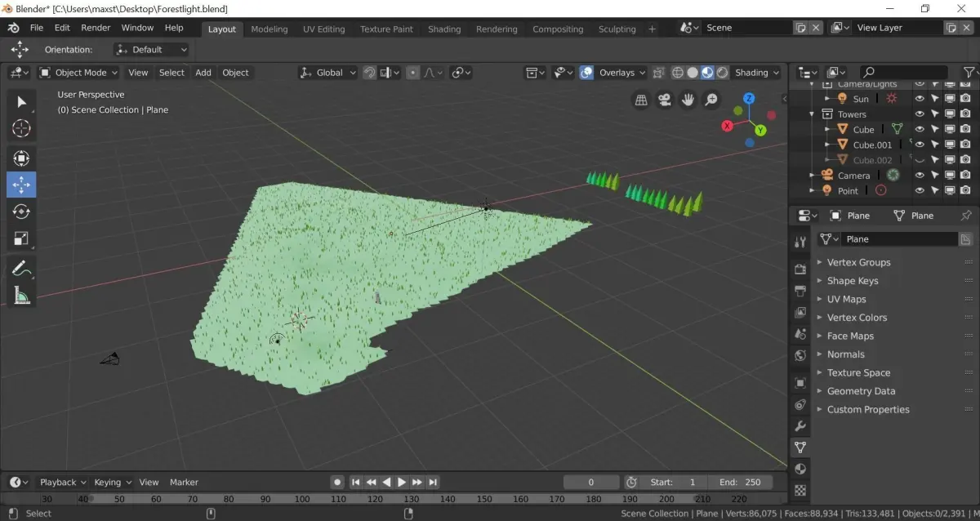This screenshot has width=980, height=521.
Task: Select the Cursor tool in the toolbar
Action: coord(21,128)
